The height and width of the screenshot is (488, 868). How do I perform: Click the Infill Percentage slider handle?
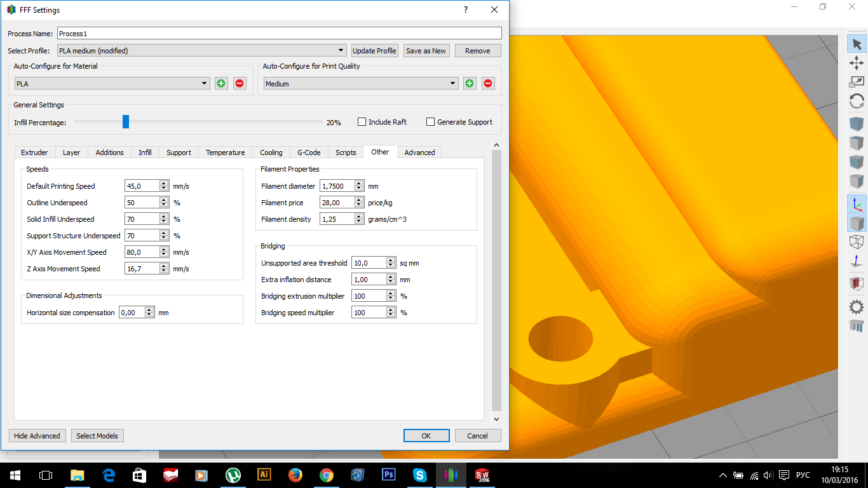[x=126, y=122]
